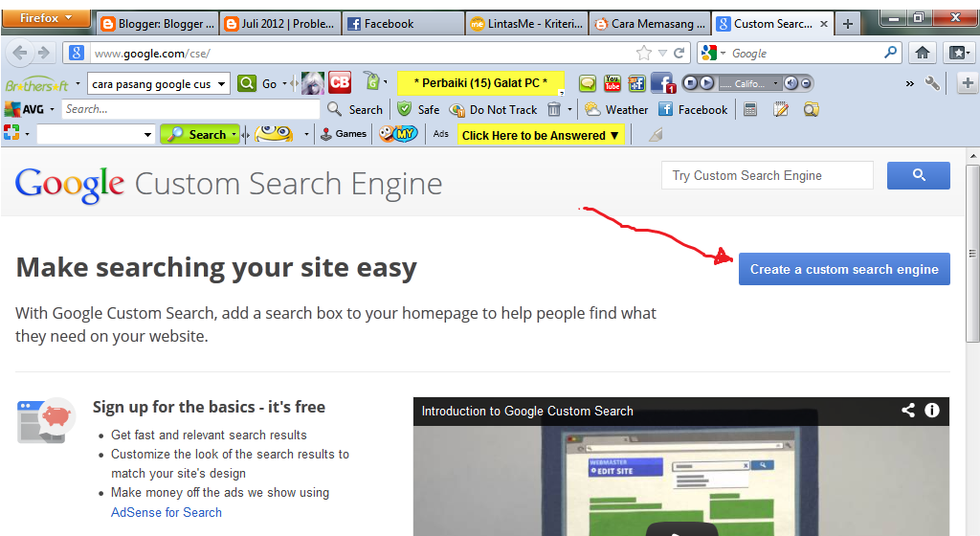This screenshot has width=980, height=536.
Task: Open the YouTube toolbar icon
Action: [x=612, y=83]
